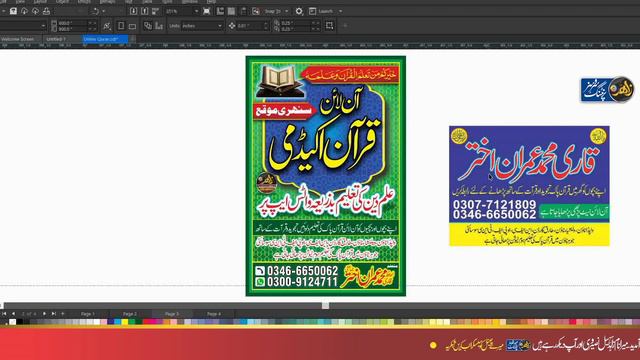
Task: Click the Undo arrow icon
Action: (95, 11)
